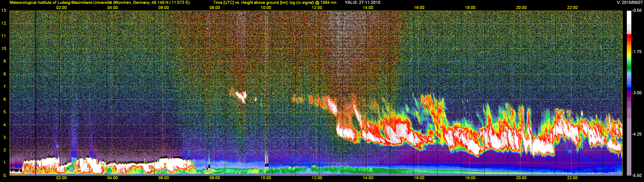Click 08:00 on the bottom time axis
Image resolution: width=644 pixels, height=182 pixels.
(x=215, y=178)
